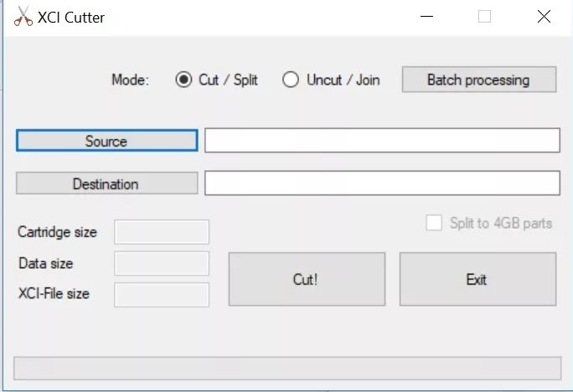Click the XCI Cutter window title text
573x392 pixels.
click(71, 17)
